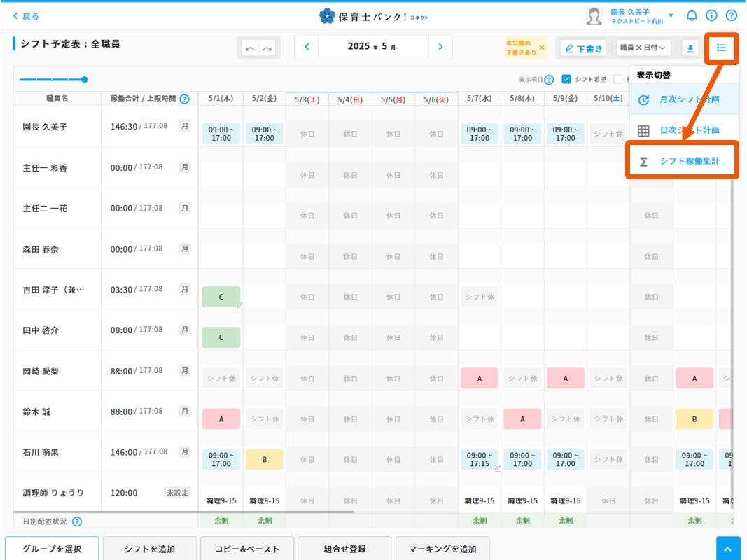
Task: Click the undo arrow icon
Action: click(x=250, y=48)
